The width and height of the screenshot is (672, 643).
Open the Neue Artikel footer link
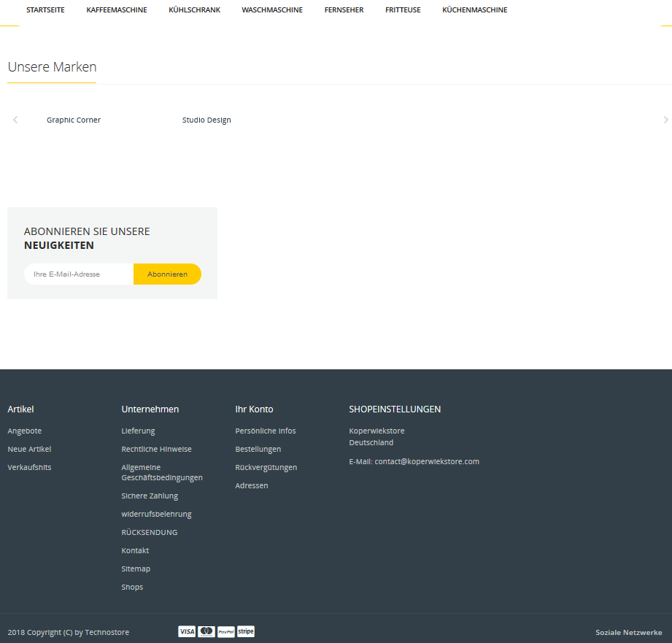(x=29, y=450)
